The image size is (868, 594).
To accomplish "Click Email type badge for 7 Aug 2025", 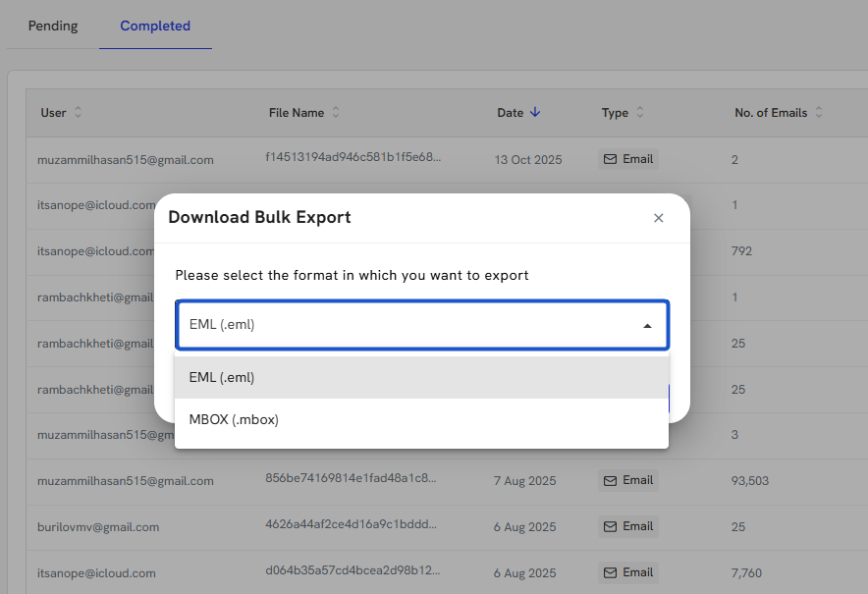I will coord(628,480).
